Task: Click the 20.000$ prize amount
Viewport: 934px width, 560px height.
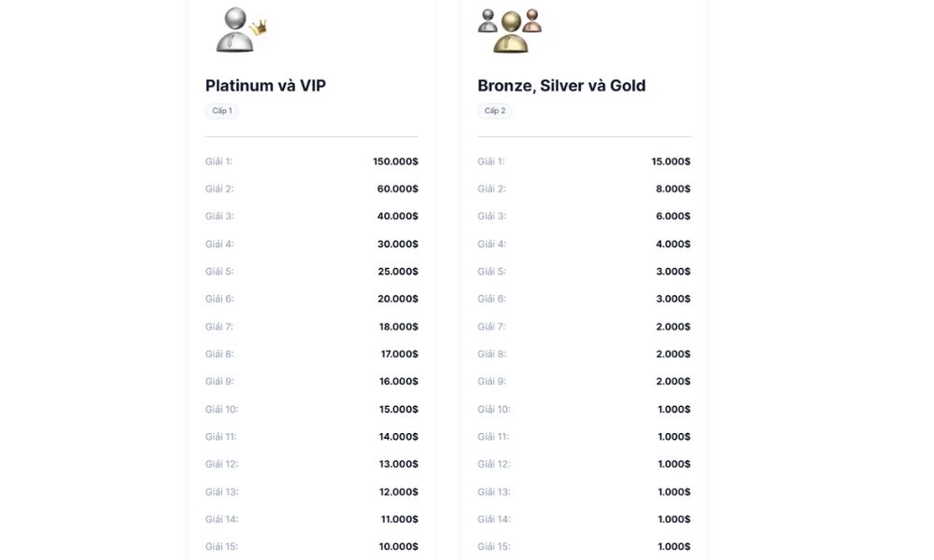Action: click(x=398, y=299)
